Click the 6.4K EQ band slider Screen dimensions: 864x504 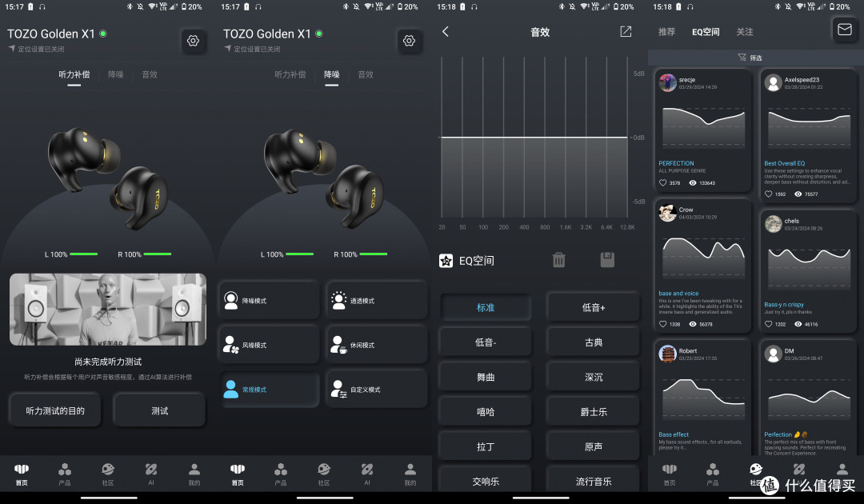click(606, 137)
